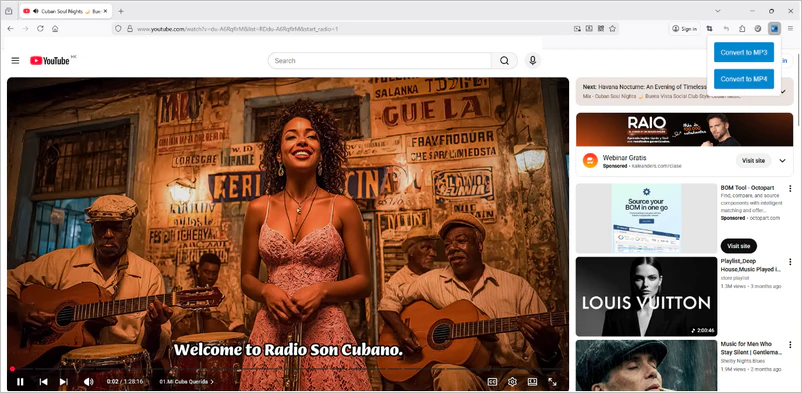Collapse the Next: Havana Nocturne mix panel

(x=784, y=91)
